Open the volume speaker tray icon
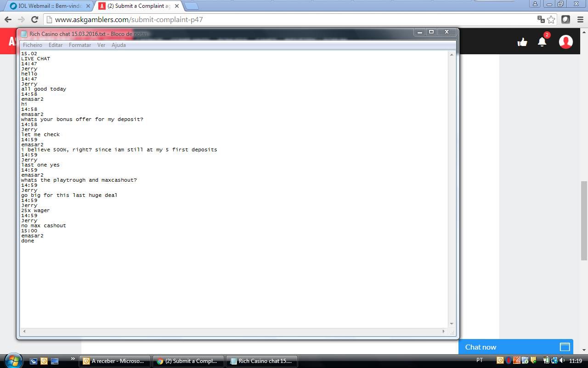 click(x=562, y=361)
